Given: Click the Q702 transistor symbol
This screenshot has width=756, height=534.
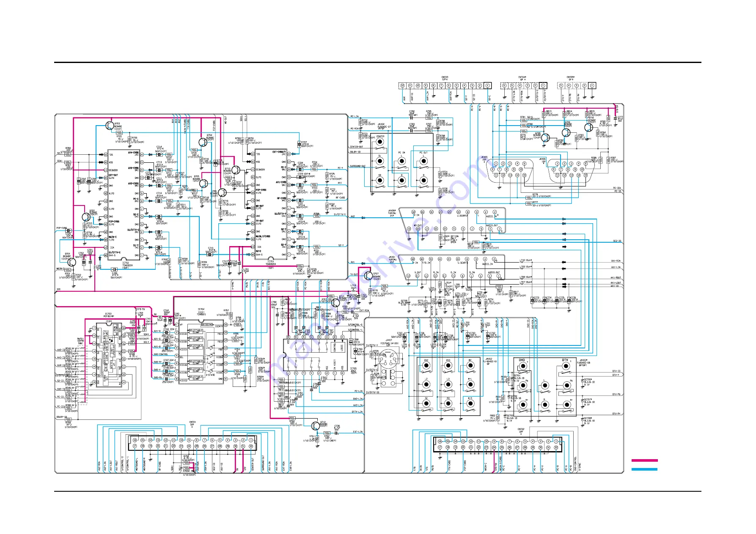Looking at the screenshot, I should (x=86, y=217).
